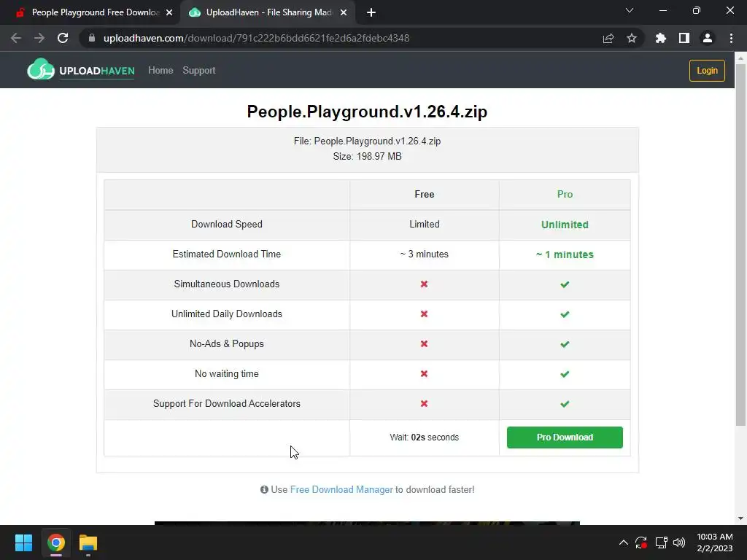The width and height of the screenshot is (747, 560).
Task: Click the green check for Download Accelerators
Action: click(565, 404)
